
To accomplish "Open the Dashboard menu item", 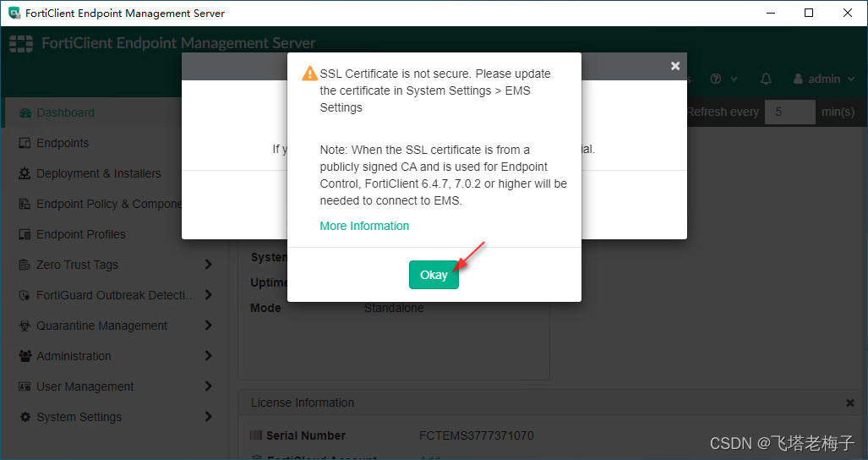I will pos(65,112).
